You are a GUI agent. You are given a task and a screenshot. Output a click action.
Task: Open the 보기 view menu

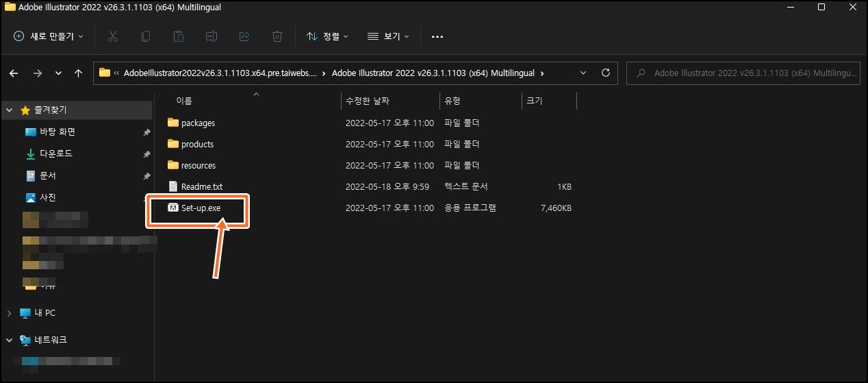(388, 36)
